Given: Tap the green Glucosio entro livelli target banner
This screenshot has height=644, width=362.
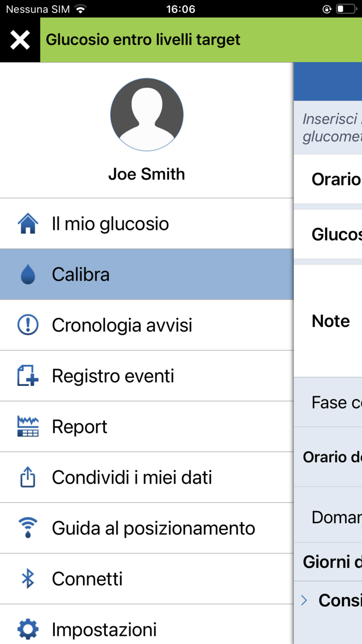Looking at the screenshot, I should click(200, 40).
